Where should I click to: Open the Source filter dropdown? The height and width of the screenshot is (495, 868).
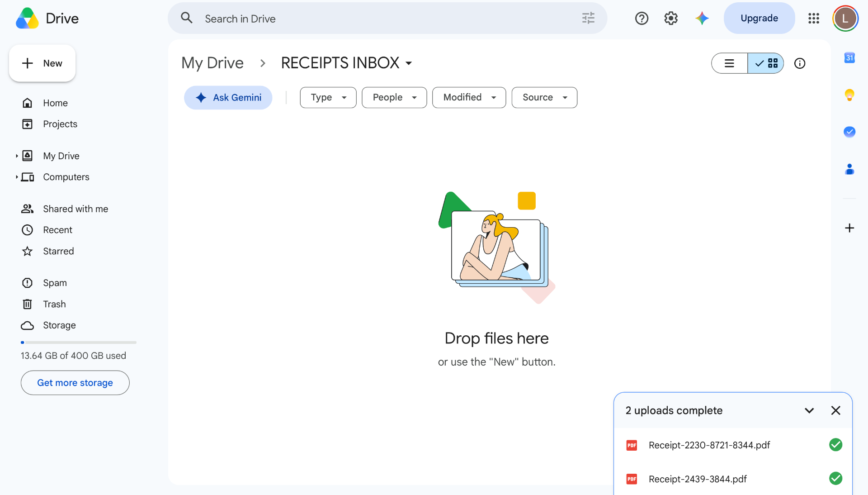pyautogui.click(x=544, y=97)
